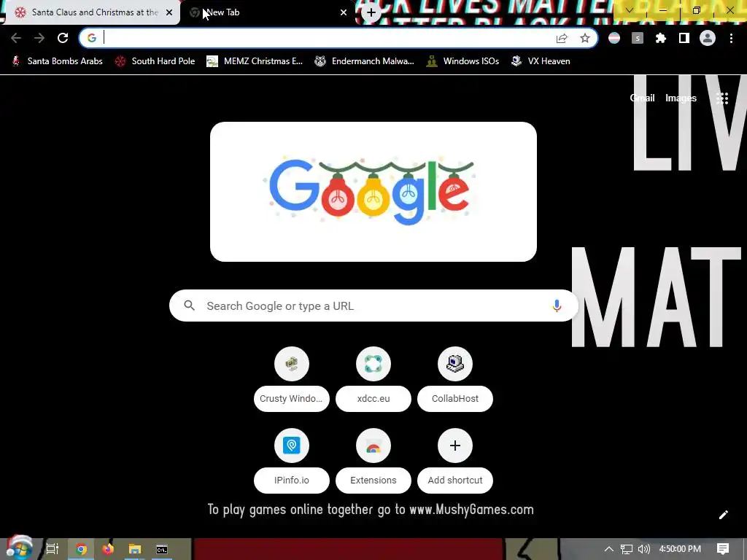
Task: Show hidden tray icons chevron
Action: pyautogui.click(x=609, y=549)
